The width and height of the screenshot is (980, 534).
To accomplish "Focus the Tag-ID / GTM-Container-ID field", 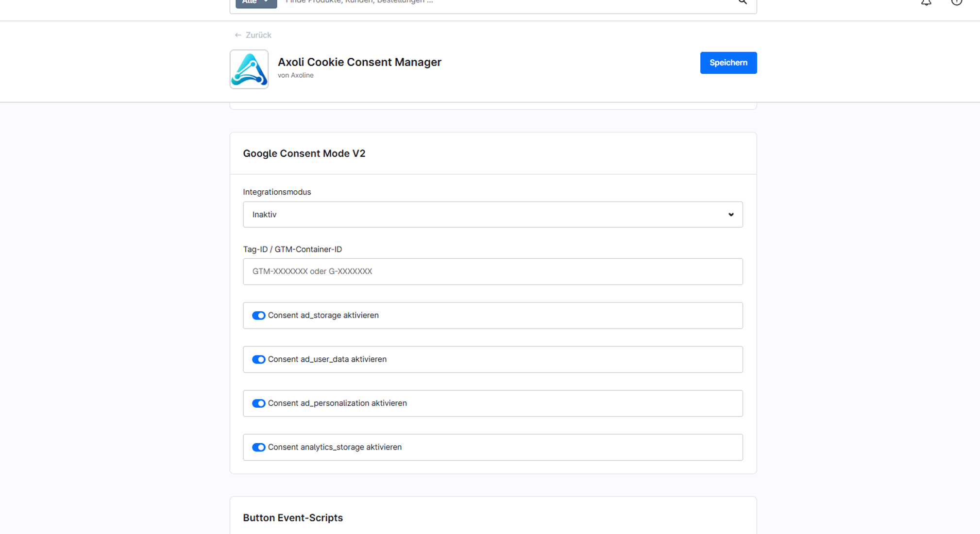I will point(492,271).
